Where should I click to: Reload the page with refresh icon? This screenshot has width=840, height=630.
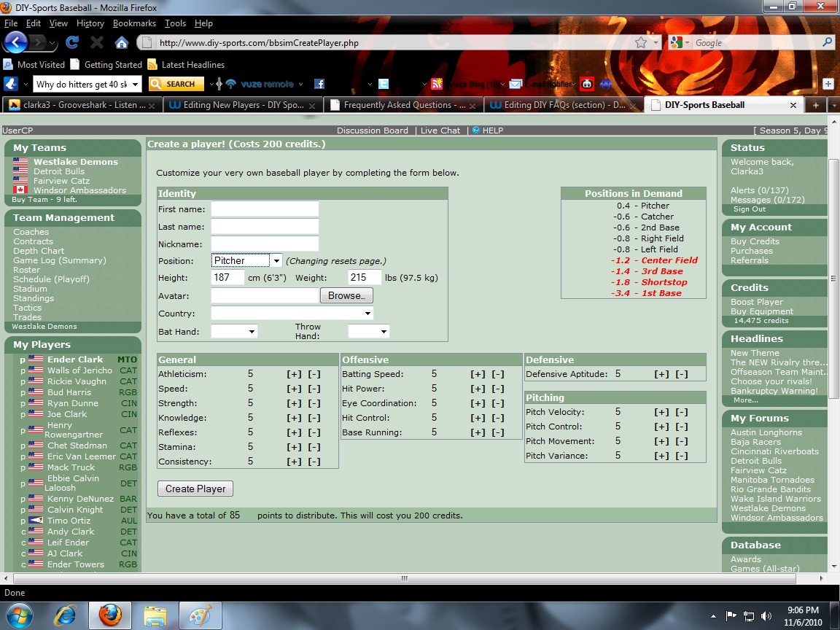point(71,42)
